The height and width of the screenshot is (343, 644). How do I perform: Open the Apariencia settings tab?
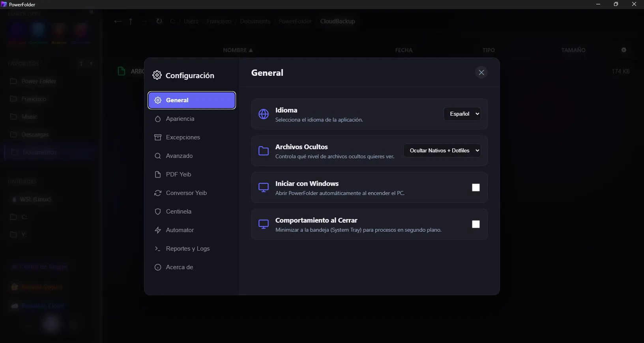point(192,119)
